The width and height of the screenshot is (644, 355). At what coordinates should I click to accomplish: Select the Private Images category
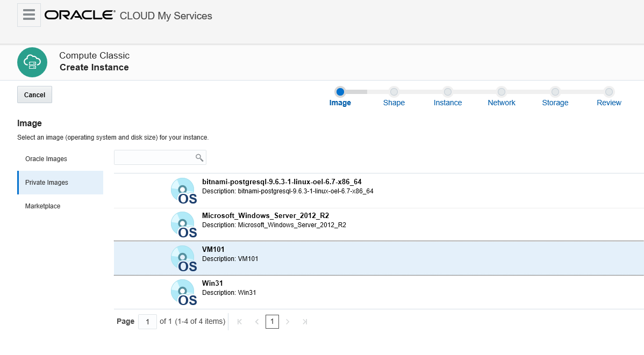[x=60, y=183]
